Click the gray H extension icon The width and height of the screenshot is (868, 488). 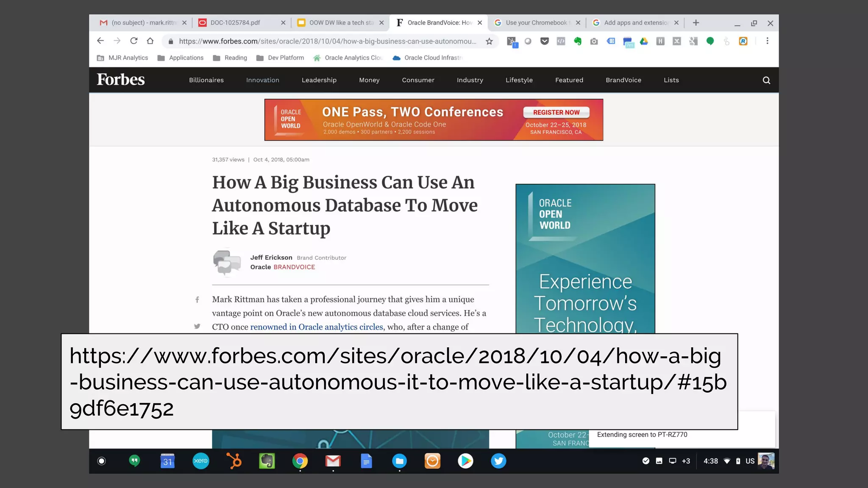pyautogui.click(x=660, y=41)
